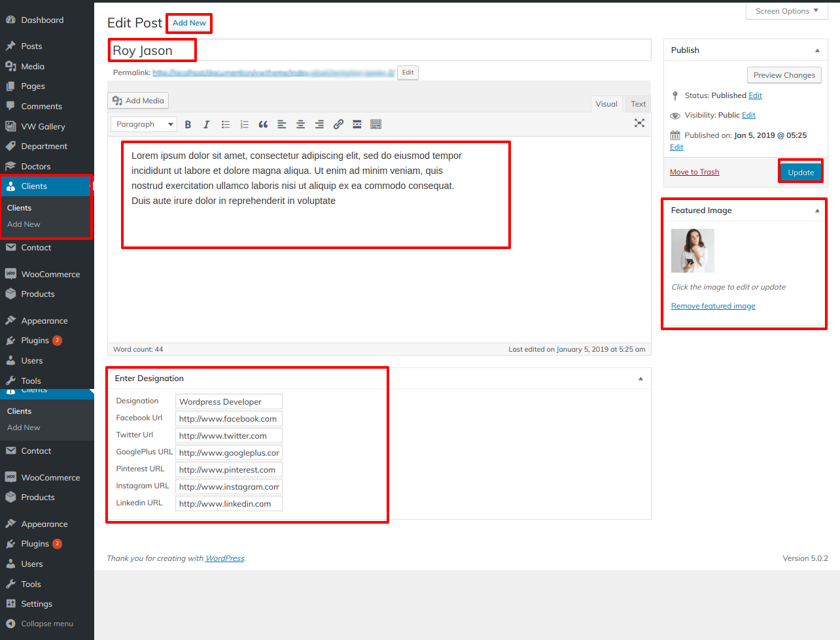Toggle the extended toolbar (kitchen sink) icon
This screenshot has height=640, width=840.
(x=376, y=124)
